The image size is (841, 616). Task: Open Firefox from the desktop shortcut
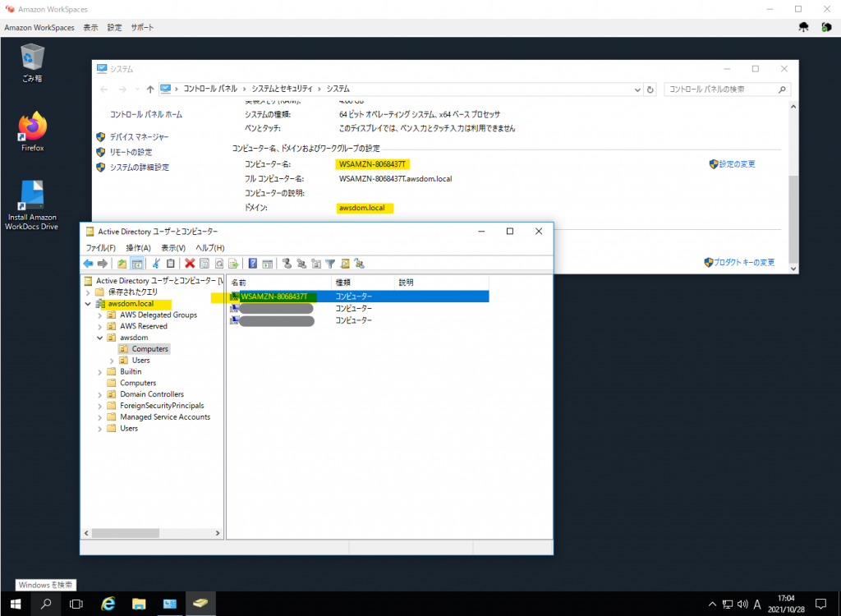pos(33,131)
